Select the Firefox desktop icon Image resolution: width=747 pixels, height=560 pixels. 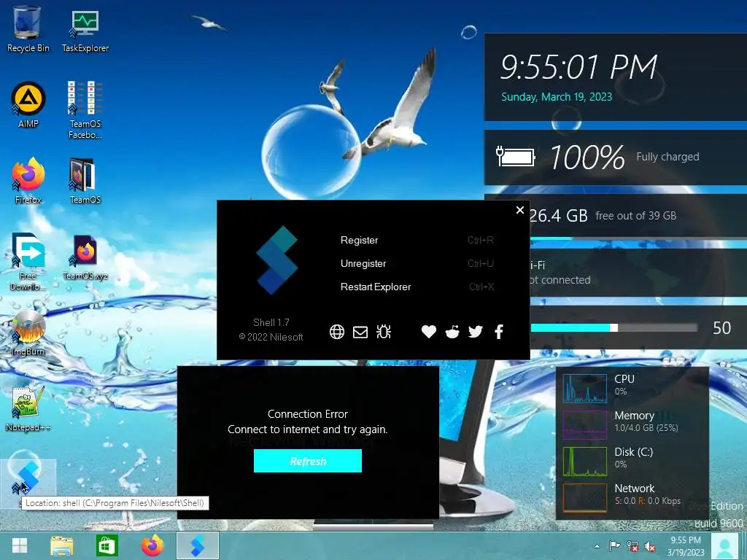28,181
